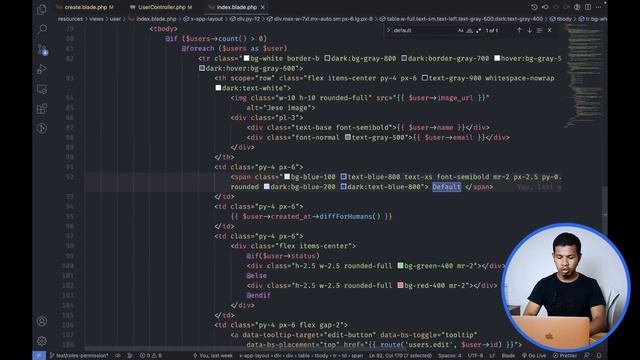
Task: Click the git branch indicator in status bar
Action: click(79, 356)
